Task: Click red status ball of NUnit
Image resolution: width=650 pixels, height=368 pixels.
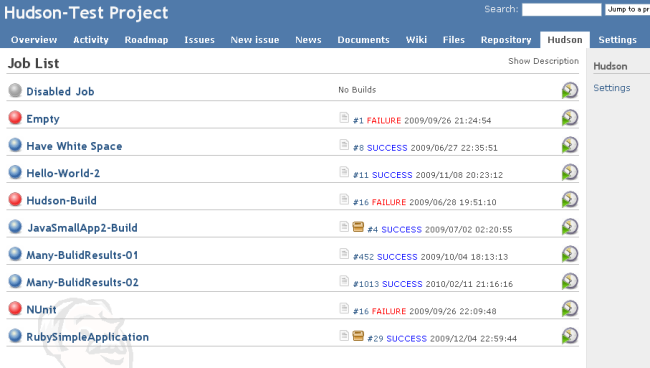Action: pos(15,308)
